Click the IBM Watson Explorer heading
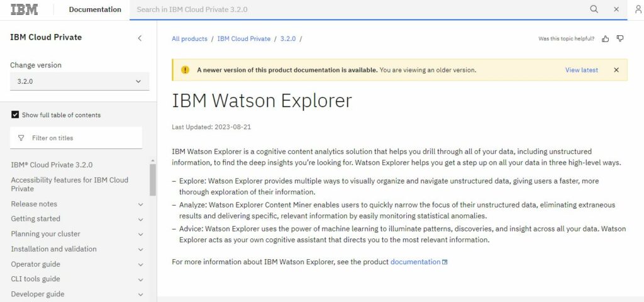This screenshot has height=302, width=644. 262,101
